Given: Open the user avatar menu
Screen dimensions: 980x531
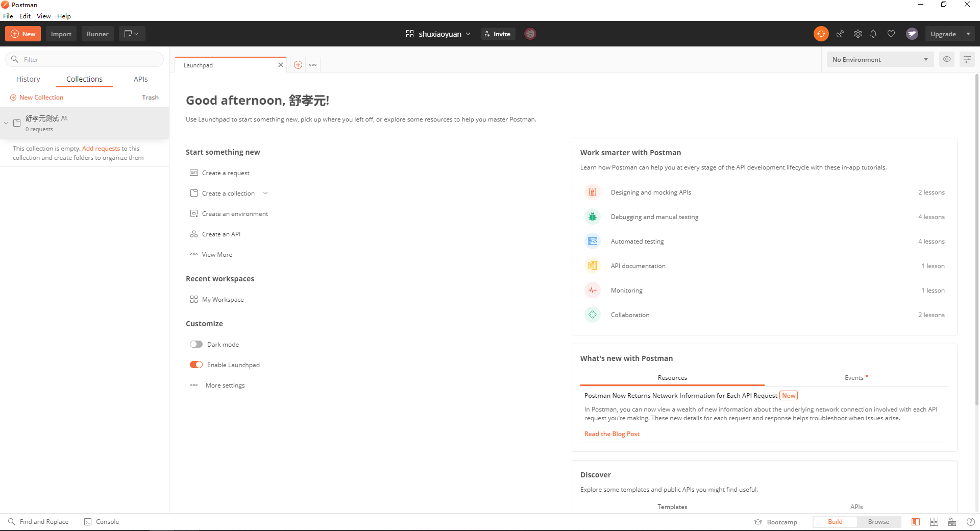Looking at the screenshot, I should pyautogui.click(x=912, y=34).
